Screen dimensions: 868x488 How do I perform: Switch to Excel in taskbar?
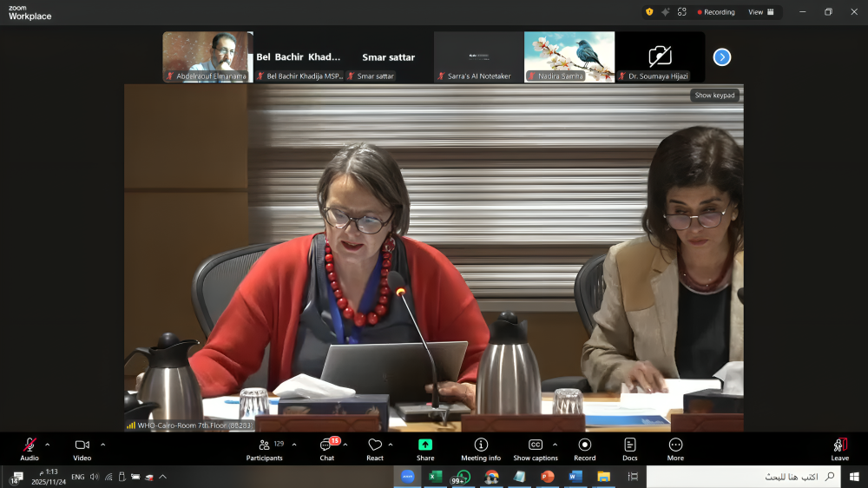(435, 477)
